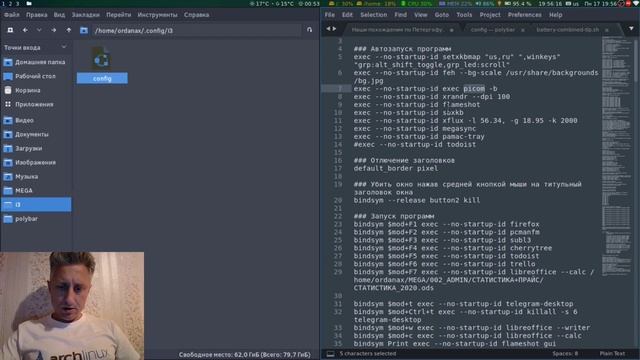Switch to the 'config — polybar' tab

(493, 30)
